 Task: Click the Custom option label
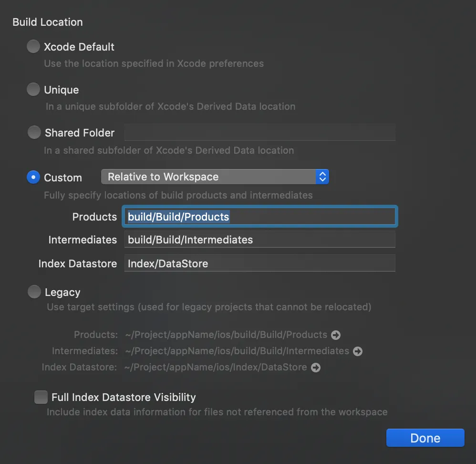tap(63, 178)
